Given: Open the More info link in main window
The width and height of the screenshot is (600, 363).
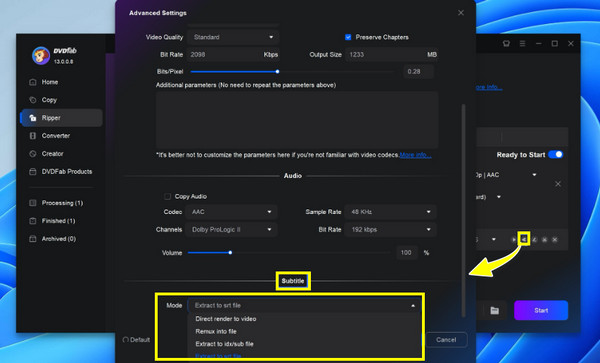Looking at the screenshot, I should tap(489, 87).
